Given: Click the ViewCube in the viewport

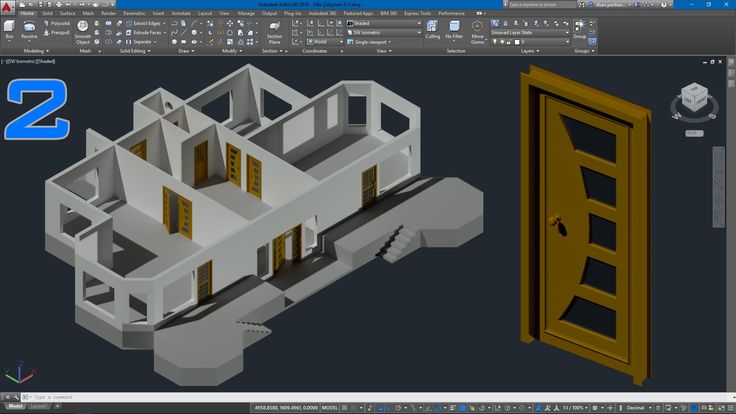Looking at the screenshot, I should 694,97.
